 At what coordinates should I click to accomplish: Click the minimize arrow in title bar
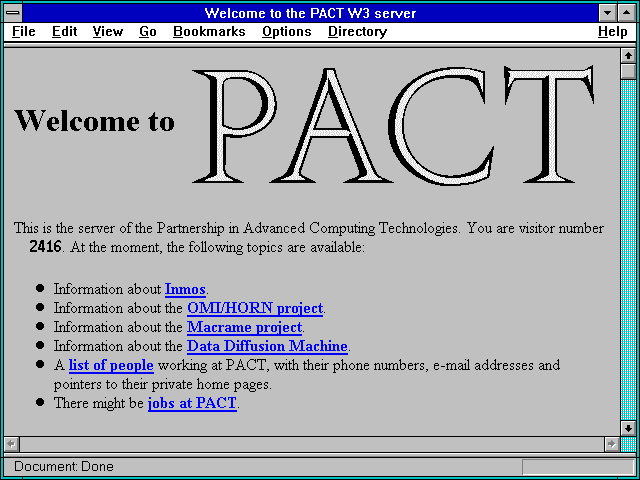(x=607, y=13)
